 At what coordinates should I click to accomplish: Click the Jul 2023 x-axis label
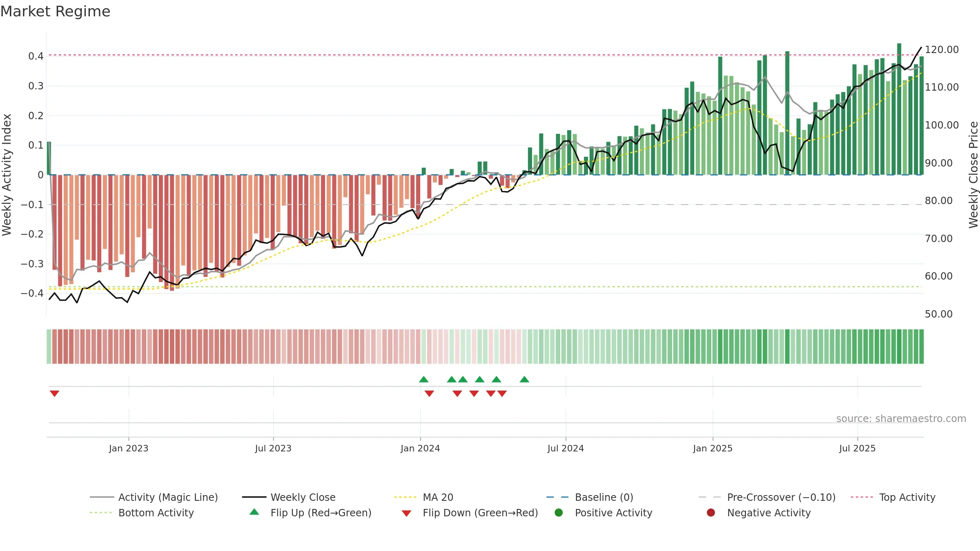(273, 448)
